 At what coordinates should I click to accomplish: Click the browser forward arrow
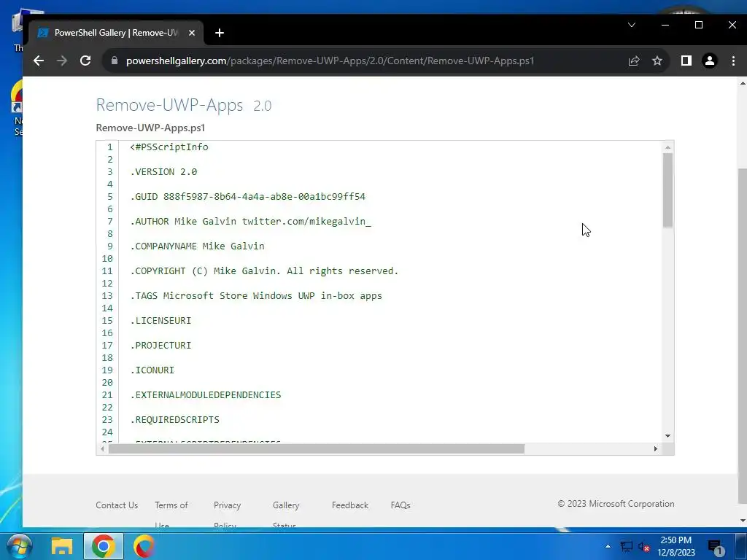pyautogui.click(x=62, y=61)
